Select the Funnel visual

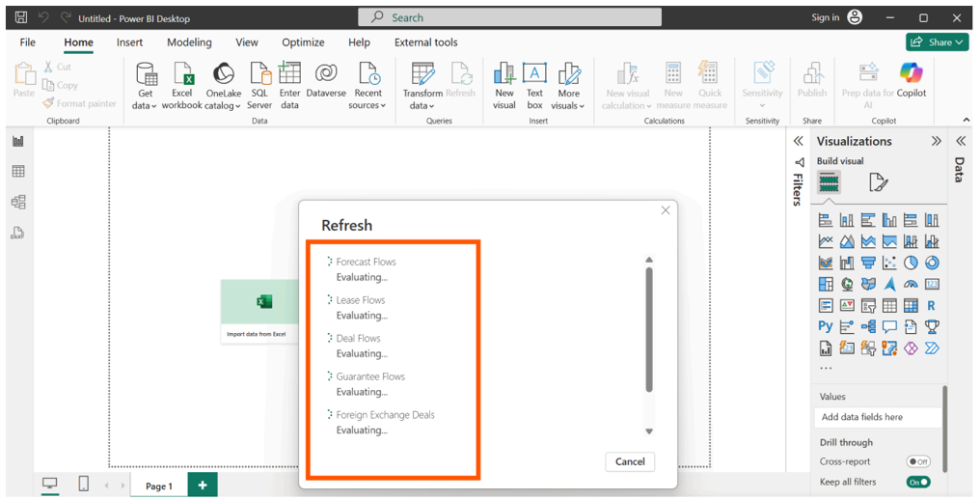868,263
